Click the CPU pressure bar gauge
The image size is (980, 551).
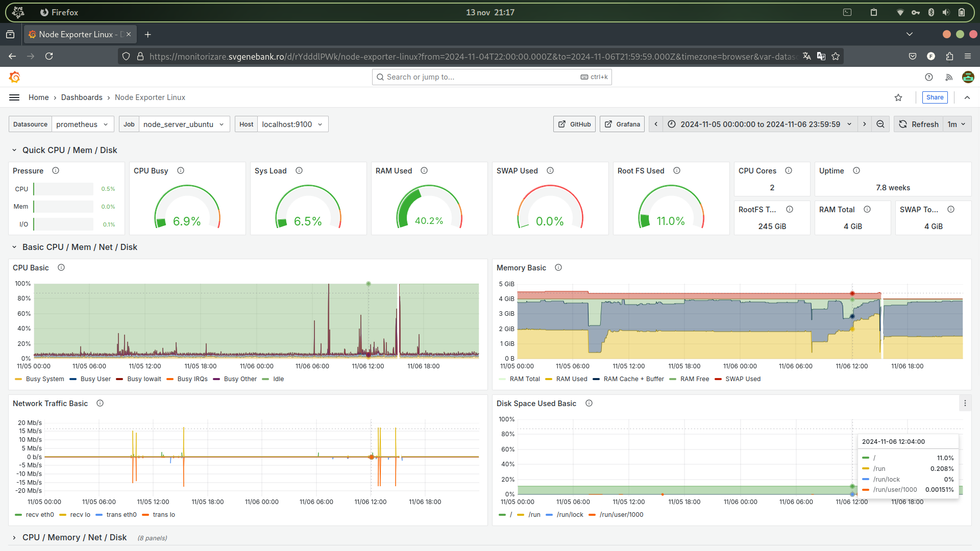(63, 189)
